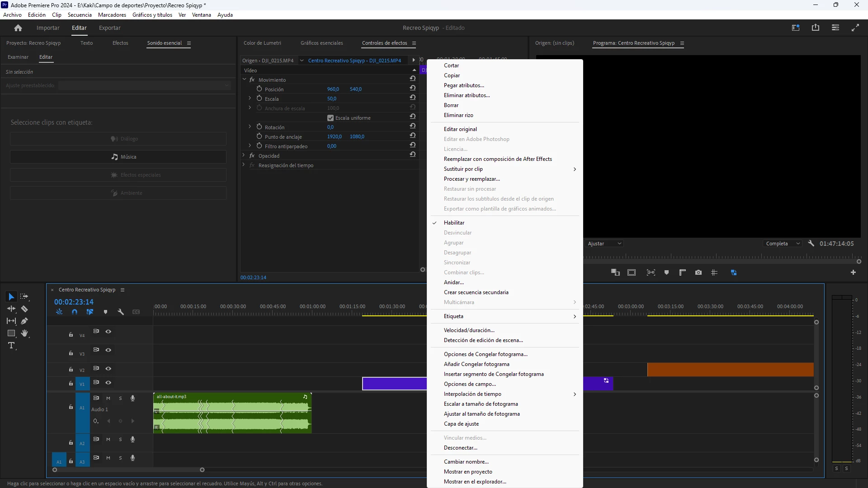Select the Razor tool

[x=24, y=309]
